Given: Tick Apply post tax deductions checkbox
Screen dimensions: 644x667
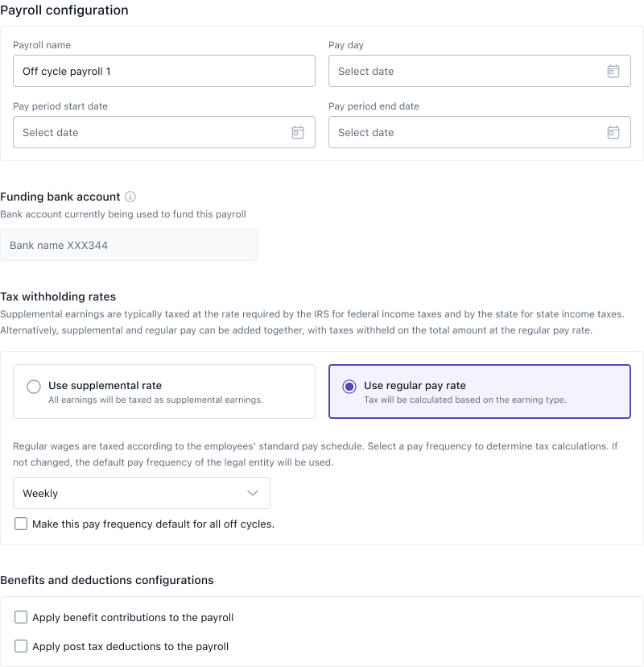Looking at the screenshot, I should coord(21,646).
